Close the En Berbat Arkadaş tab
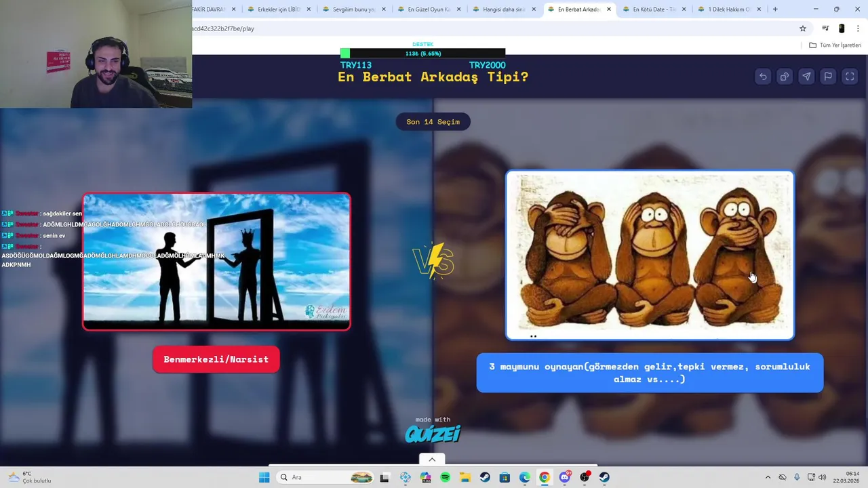This screenshot has height=488, width=868. [609, 9]
